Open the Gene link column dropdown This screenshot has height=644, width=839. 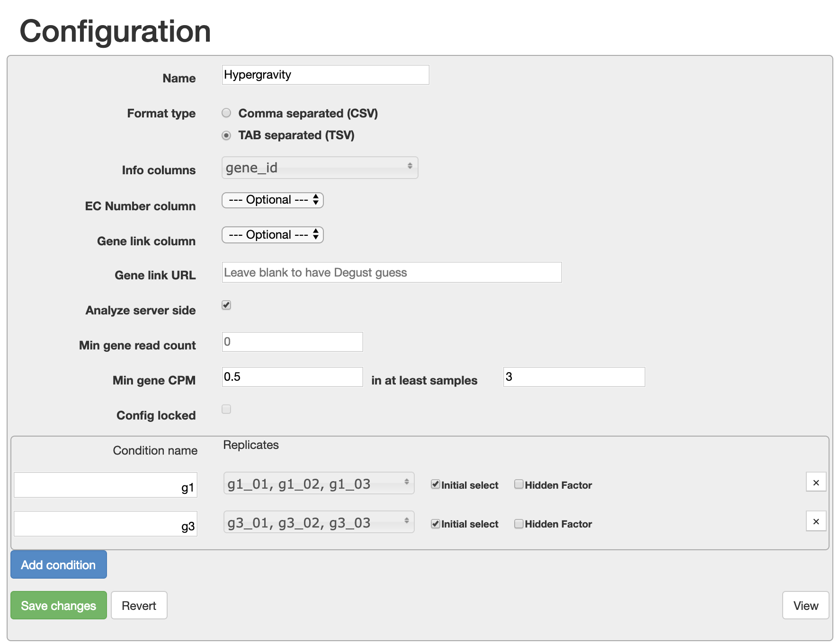pos(272,235)
